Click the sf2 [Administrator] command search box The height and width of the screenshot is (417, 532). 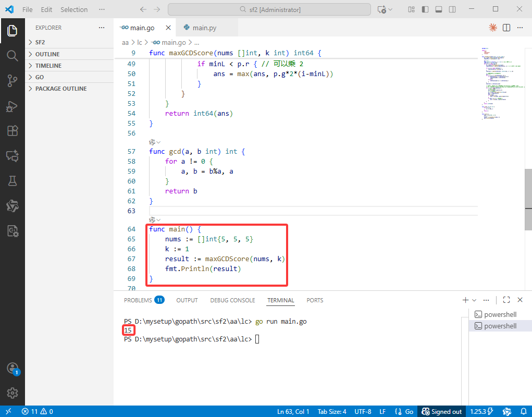click(x=269, y=9)
